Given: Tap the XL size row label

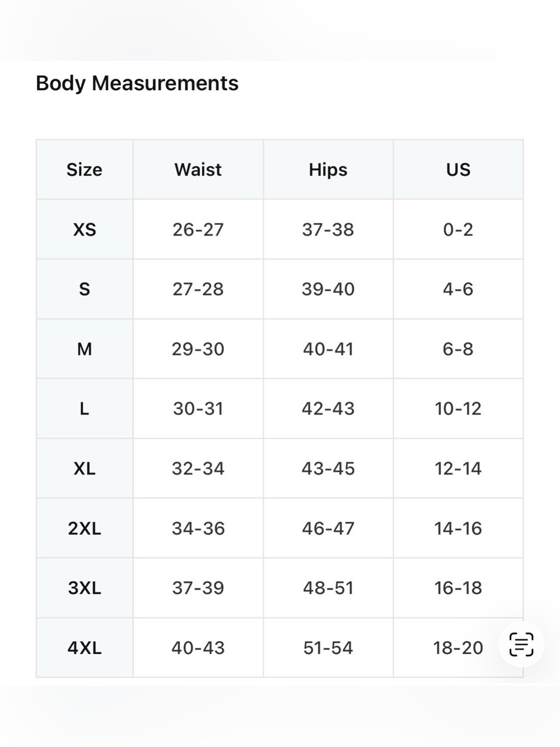Looking at the screenshot, I should 85,468.
